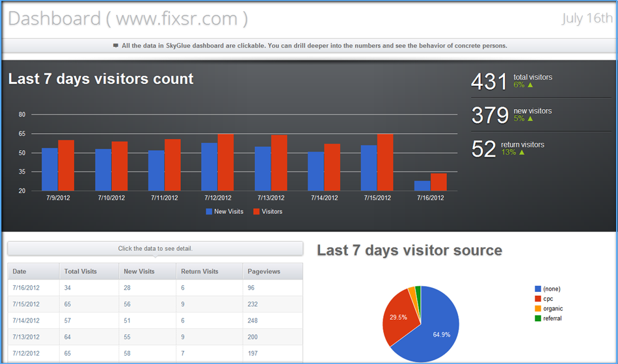This screenshot has width=618, height=364.
Task: Click the blue New Visits bar for 7/11/2012
Action: point(156,170)
